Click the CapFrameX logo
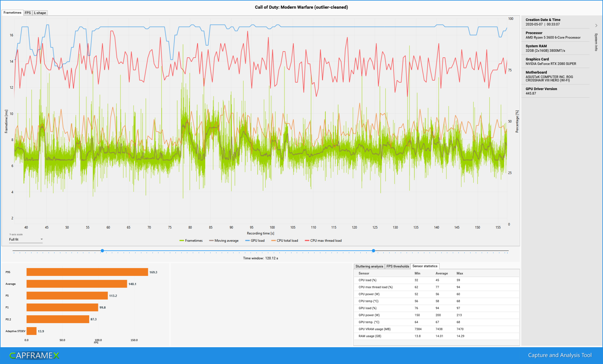Screen dimensions: 603x364 pos(34,356)
